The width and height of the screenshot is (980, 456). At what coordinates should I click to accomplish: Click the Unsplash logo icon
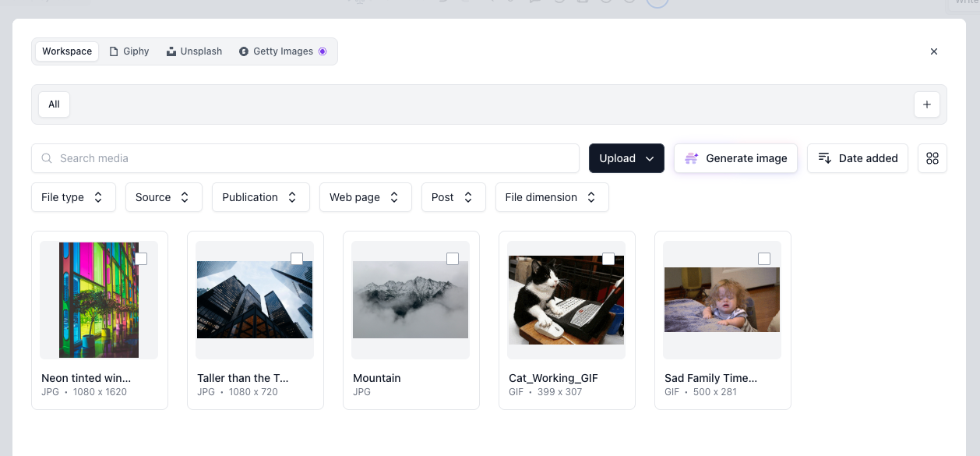[171, 51]
